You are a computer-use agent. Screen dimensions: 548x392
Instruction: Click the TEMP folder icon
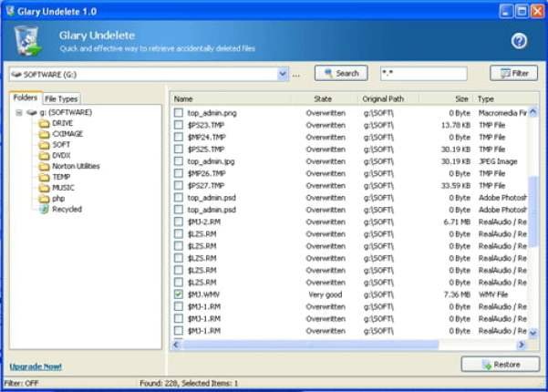44,177
